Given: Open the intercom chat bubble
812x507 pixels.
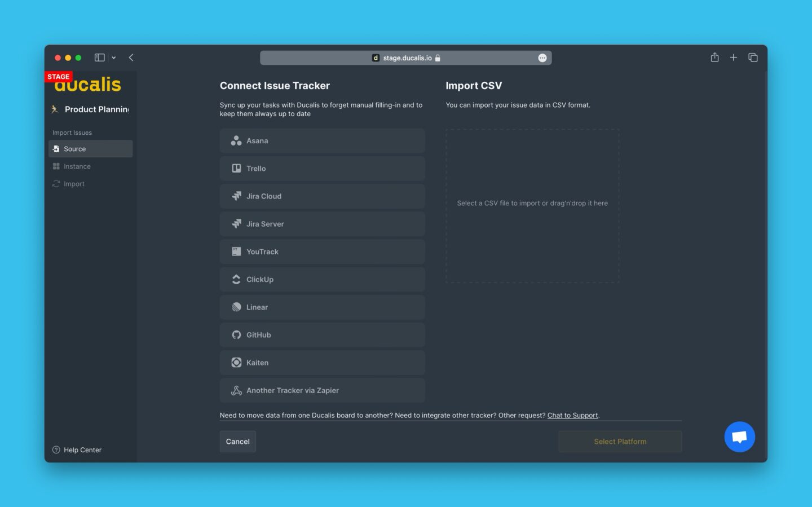Looking at the screenshot, I should point(739,437).
